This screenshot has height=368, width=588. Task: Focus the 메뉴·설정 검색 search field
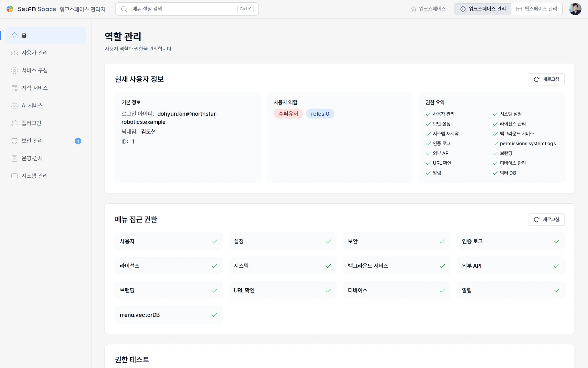pyautogui.click(x=187, y=9)
